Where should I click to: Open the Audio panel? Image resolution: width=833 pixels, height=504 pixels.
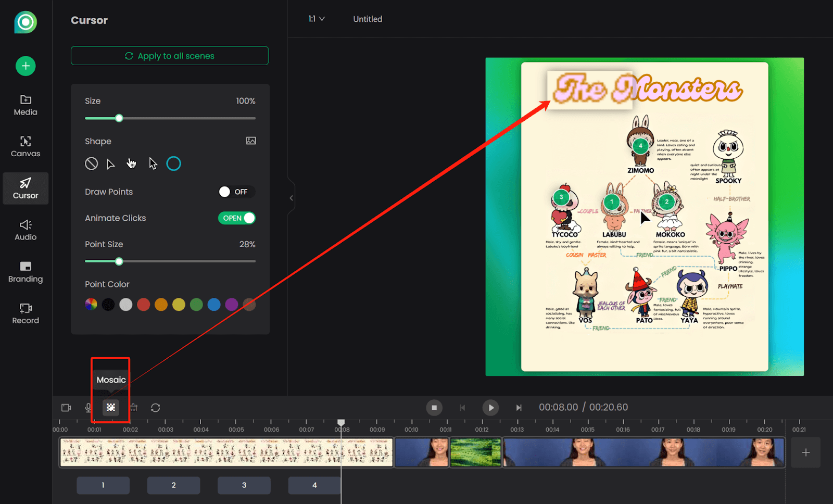click(x=26, y=230)
